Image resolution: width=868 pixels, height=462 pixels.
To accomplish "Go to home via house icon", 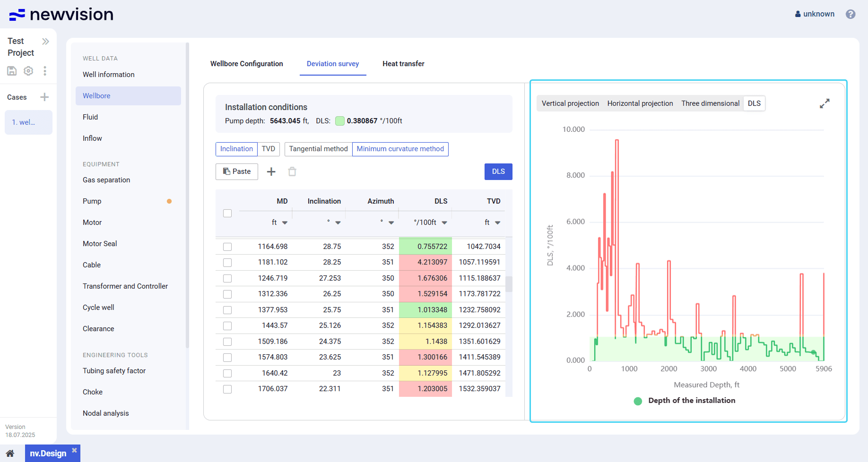I will point(10,453).
